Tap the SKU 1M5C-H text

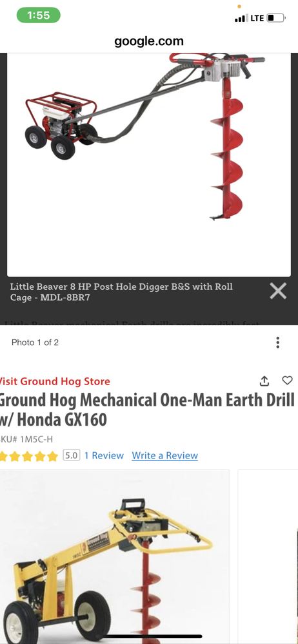pos(26,439)
